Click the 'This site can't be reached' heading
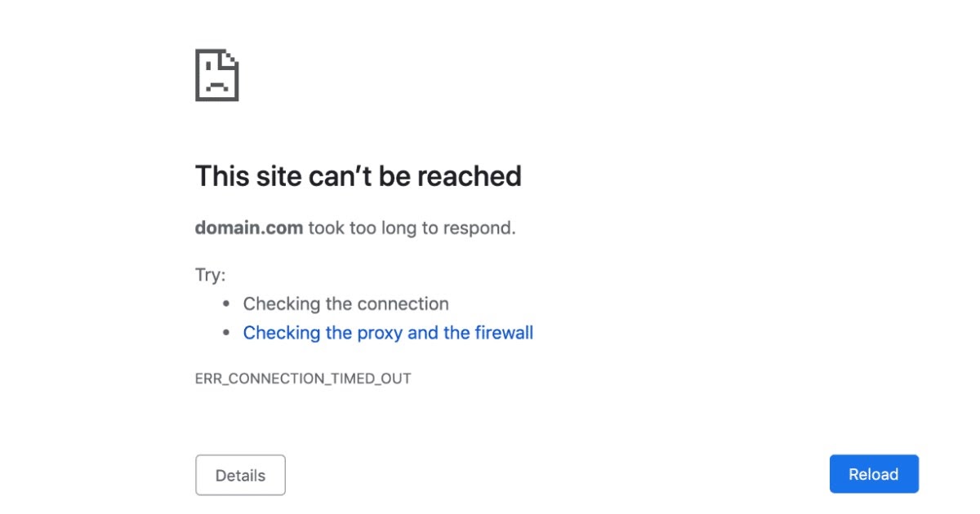 (358, 176)
